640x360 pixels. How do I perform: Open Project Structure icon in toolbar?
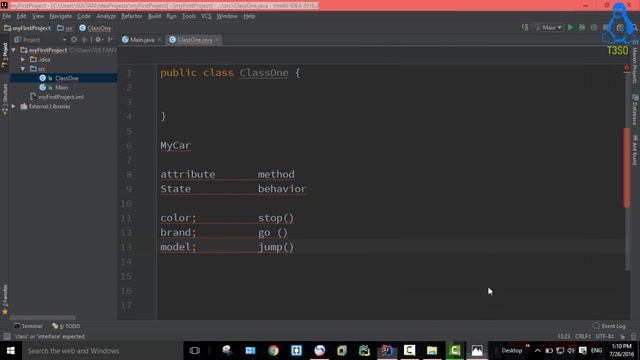pos(620,27)
